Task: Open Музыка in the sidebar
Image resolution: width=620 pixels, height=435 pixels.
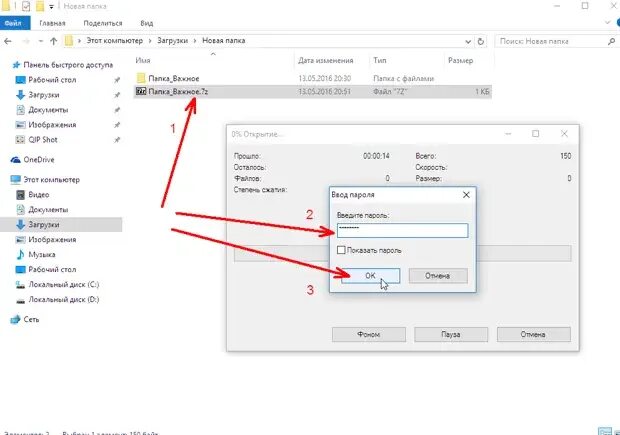Action: point(42,255)
